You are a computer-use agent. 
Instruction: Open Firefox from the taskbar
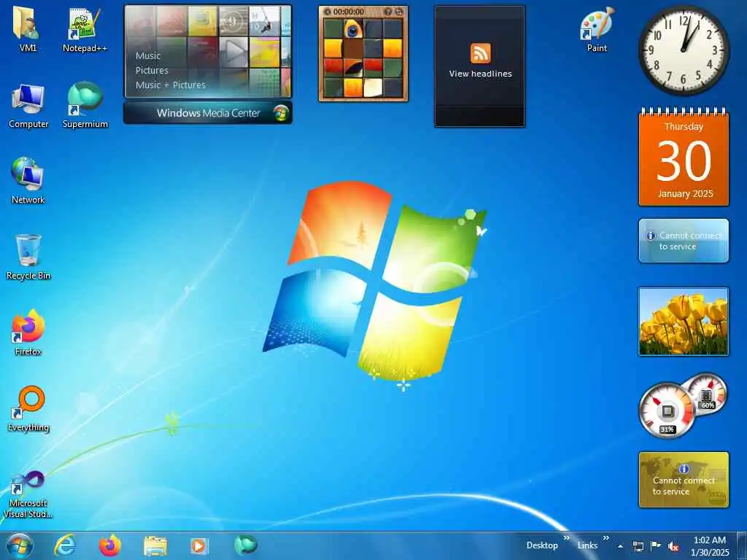pyautogui.click(x=110, y=545)
